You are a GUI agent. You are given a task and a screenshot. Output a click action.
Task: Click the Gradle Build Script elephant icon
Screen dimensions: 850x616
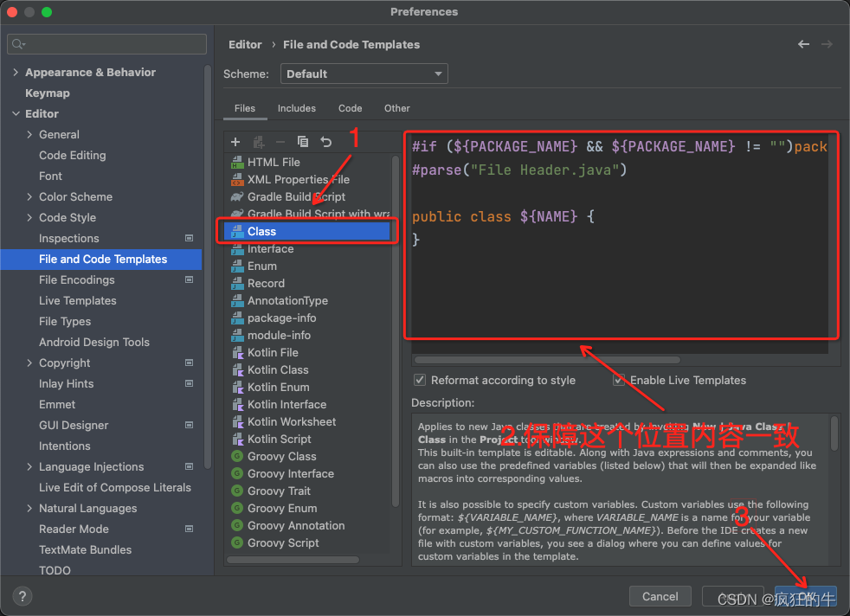(x=237, y=196)
